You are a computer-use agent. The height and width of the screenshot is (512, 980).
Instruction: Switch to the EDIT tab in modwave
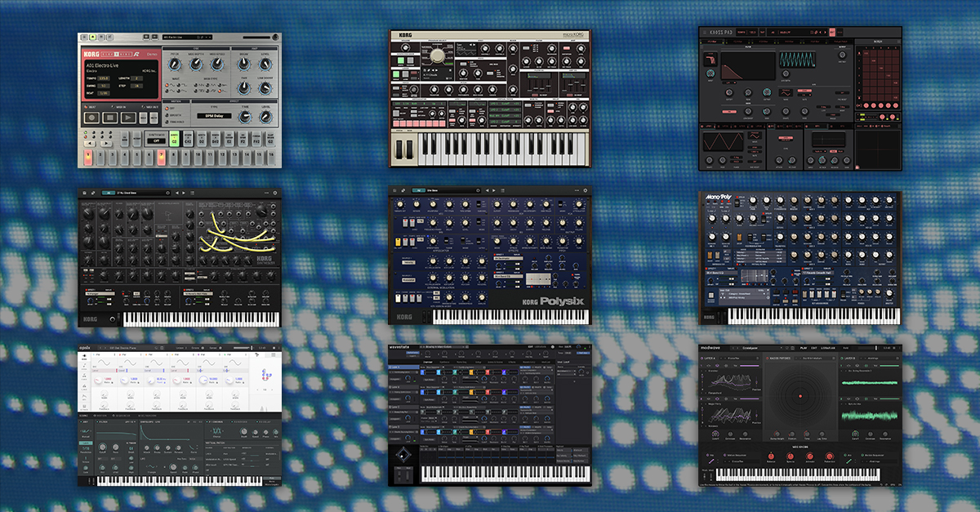[813, 348]
